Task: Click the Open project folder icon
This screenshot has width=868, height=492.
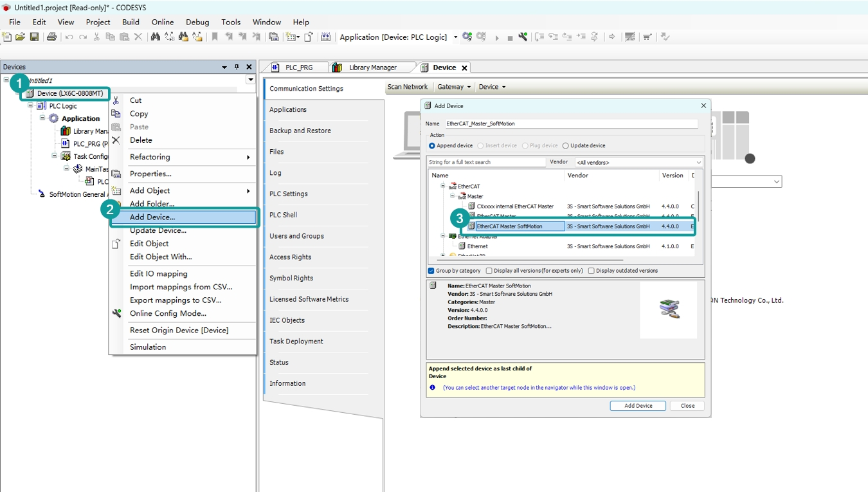Action: pos(21,37)
